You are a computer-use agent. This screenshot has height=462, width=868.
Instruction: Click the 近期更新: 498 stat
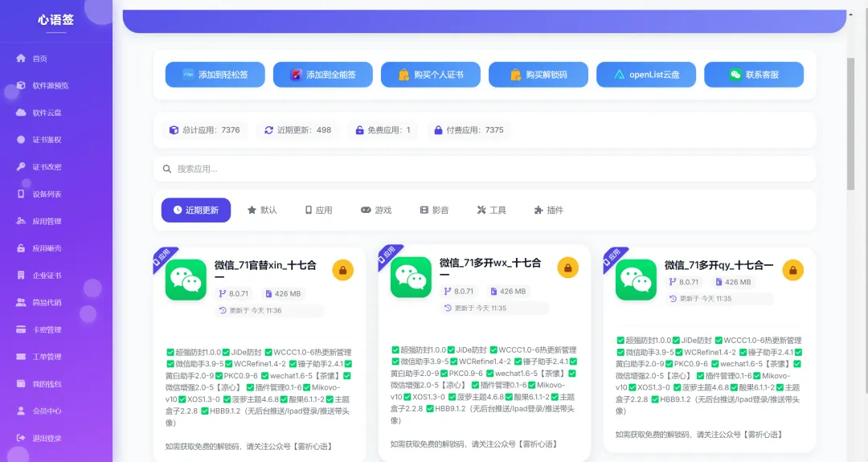pyautogui.click(x=298, y=130)
